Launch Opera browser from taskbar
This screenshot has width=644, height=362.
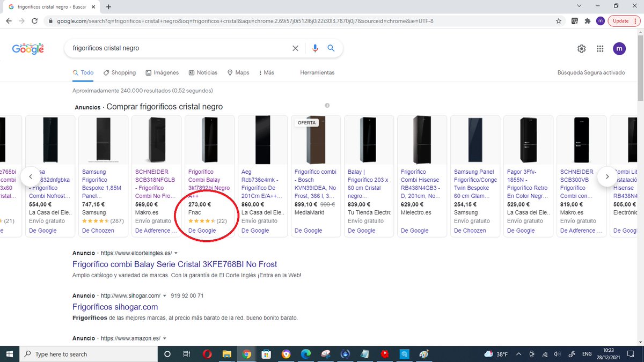click(x=207, y=354)
